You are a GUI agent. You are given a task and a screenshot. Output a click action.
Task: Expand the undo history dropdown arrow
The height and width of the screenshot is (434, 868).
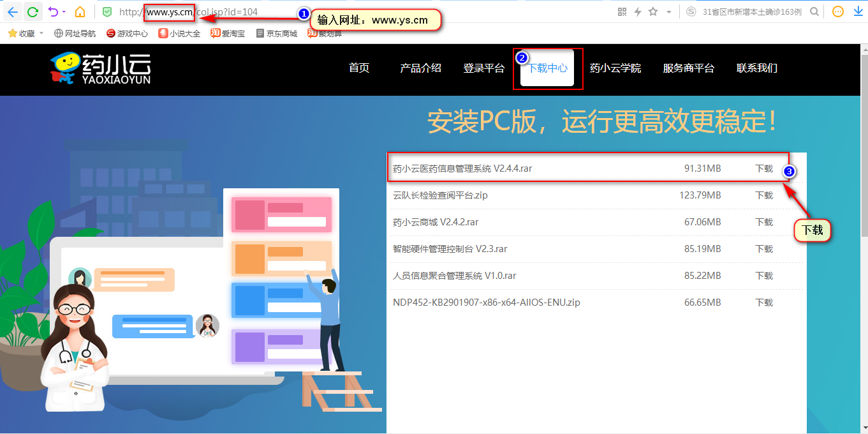(64, 11)
